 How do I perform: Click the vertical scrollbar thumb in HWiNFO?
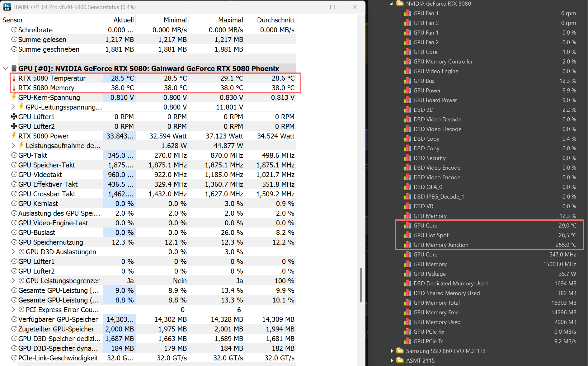tap(361, 285)
